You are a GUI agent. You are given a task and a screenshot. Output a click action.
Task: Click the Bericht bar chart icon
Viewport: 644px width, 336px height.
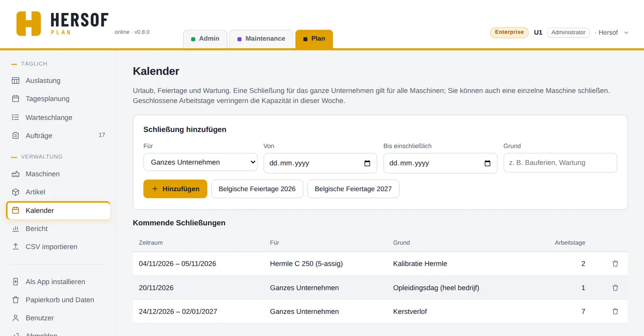[x=16, y=228]
